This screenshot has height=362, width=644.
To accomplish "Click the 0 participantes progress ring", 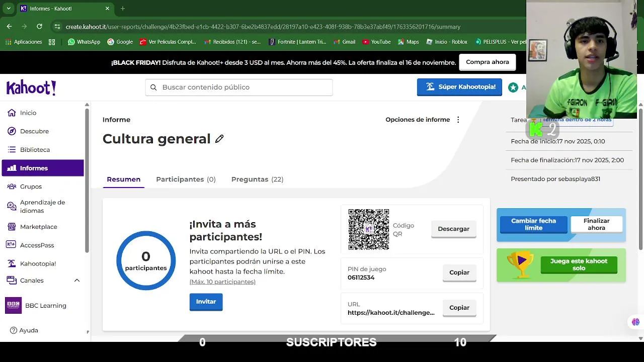I will click(x=146, y=260).
